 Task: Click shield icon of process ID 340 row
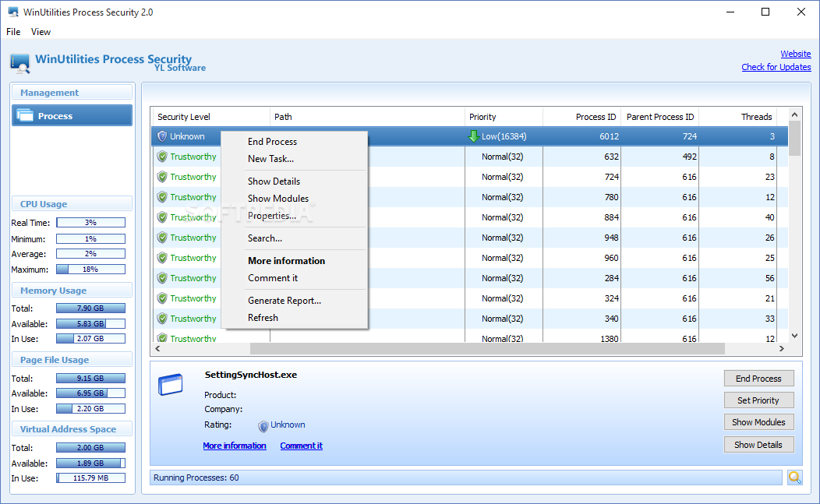click(x=162, y=319)
